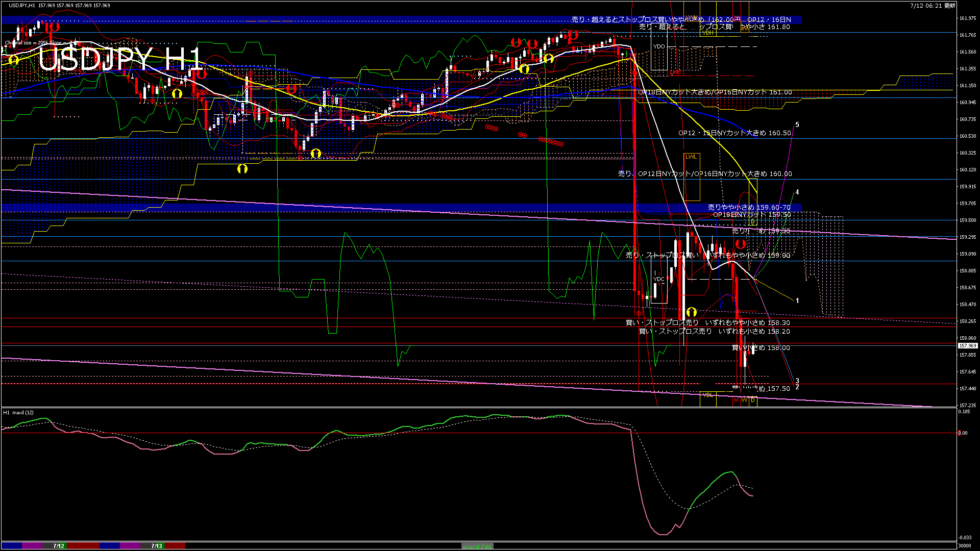Select wave projection label 4

[797, 192]
